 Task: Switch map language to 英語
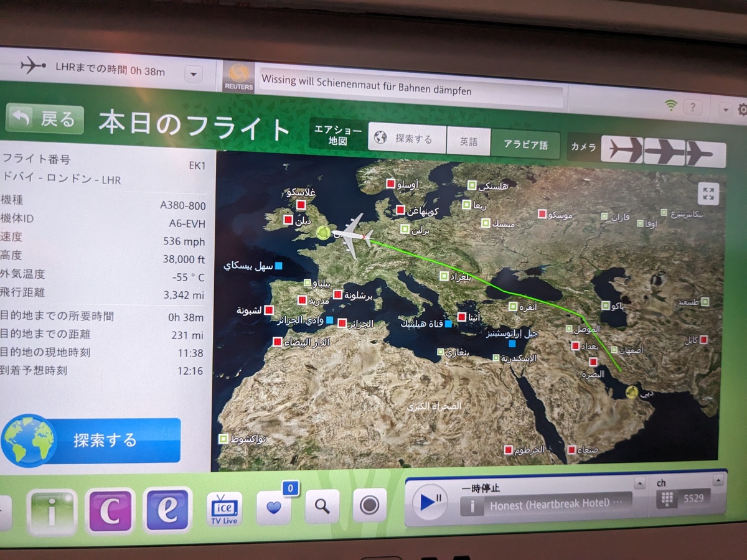[469, 142]
